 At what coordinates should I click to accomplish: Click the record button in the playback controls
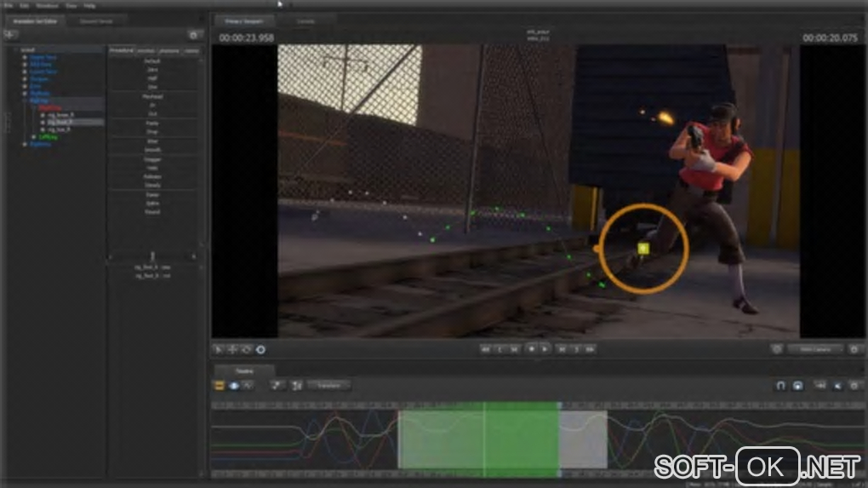coord(531,349)
